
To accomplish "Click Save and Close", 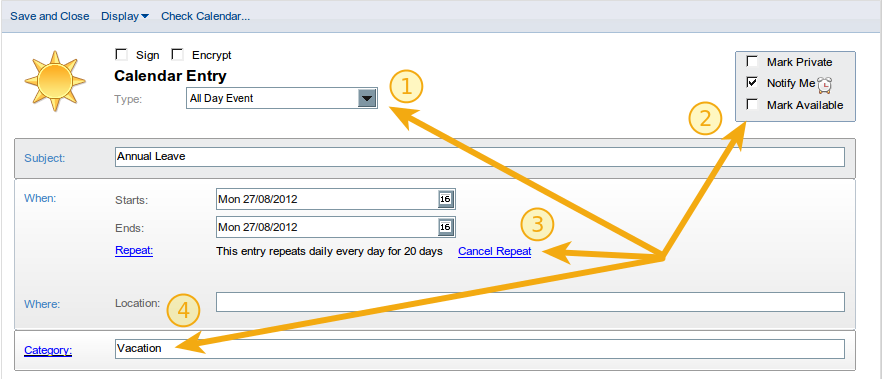I will [50, 16].
